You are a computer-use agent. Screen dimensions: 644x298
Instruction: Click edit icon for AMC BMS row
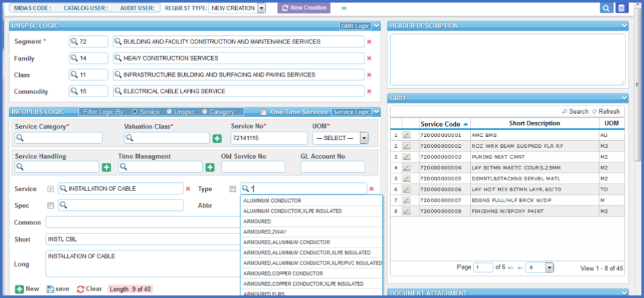pyautogui.click(x=406, y=136)
